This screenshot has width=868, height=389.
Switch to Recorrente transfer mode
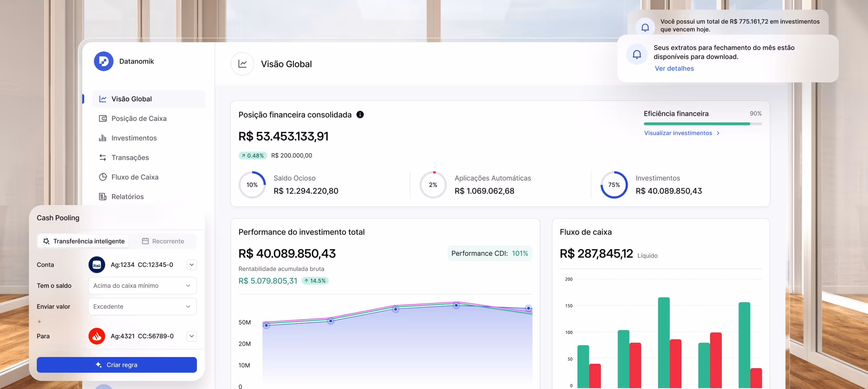(163, 241)
